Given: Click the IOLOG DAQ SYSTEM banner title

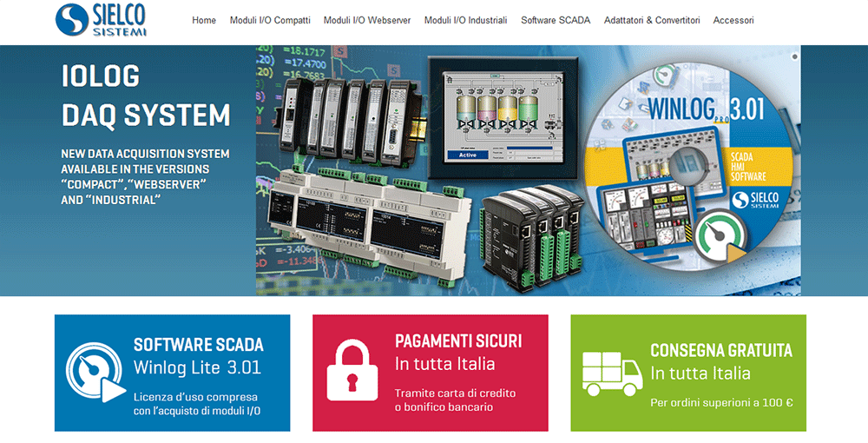Looking at the screenshot, I should click(x=146, y=96).
